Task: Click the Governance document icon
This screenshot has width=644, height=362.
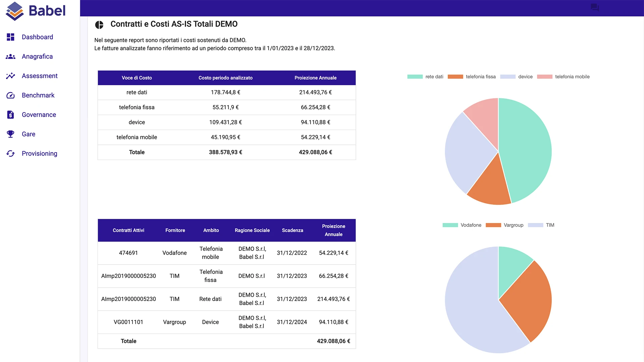Action: click(10, 115)
